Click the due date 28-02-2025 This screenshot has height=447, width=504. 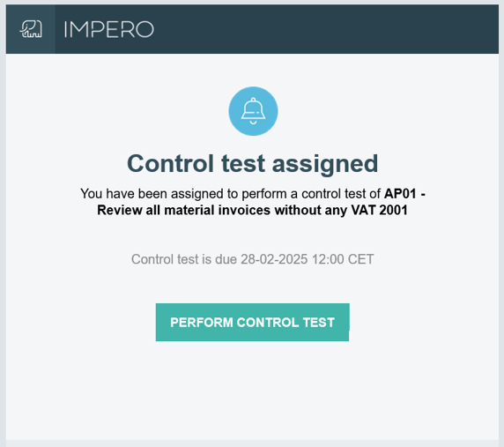274,259
